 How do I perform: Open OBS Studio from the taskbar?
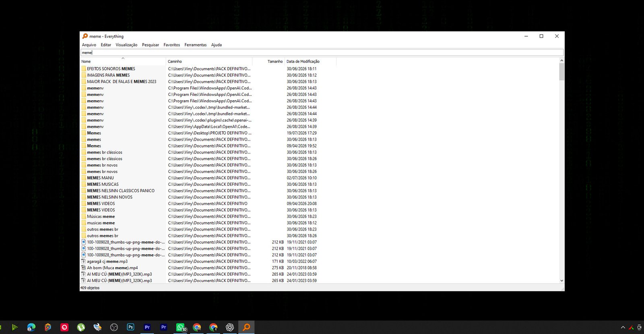[x=114, y=327]
